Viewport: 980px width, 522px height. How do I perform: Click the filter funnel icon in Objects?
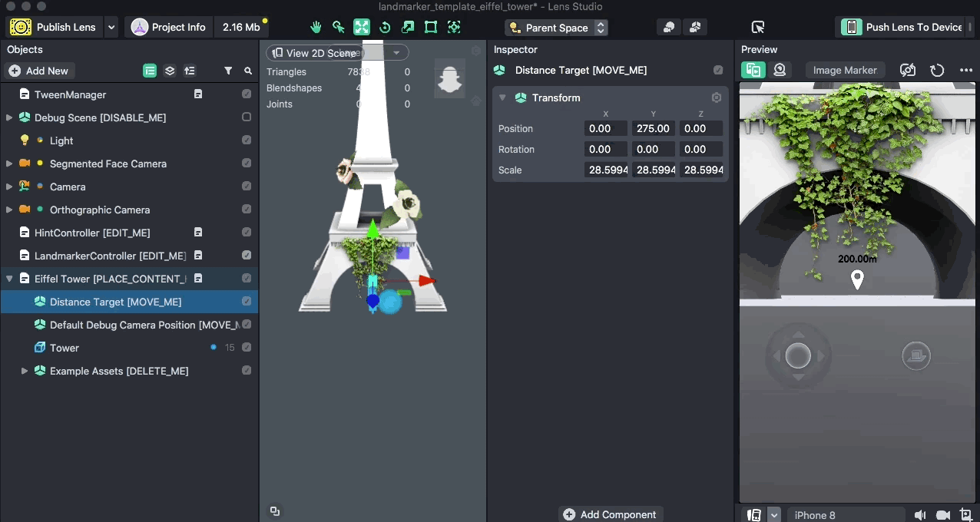(228, 71)
